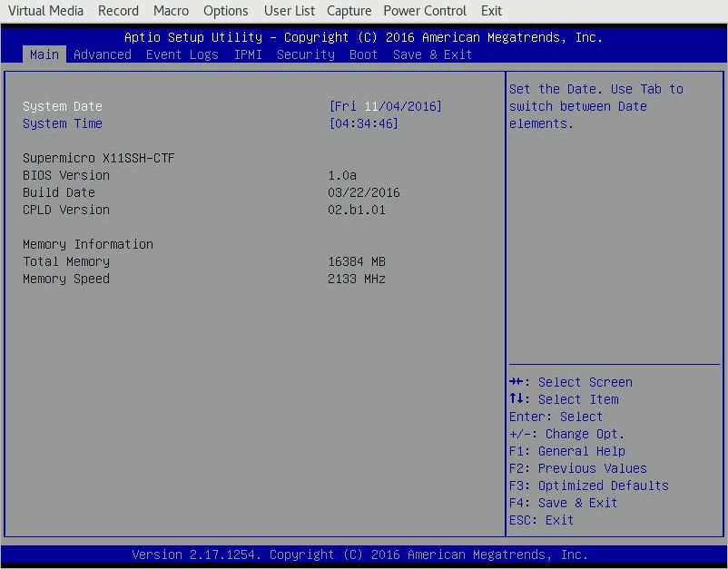Image resolution: width=728 pixels, height=569 pixels.
Task: Open the Options menu
Action: [x=226, y=11]
